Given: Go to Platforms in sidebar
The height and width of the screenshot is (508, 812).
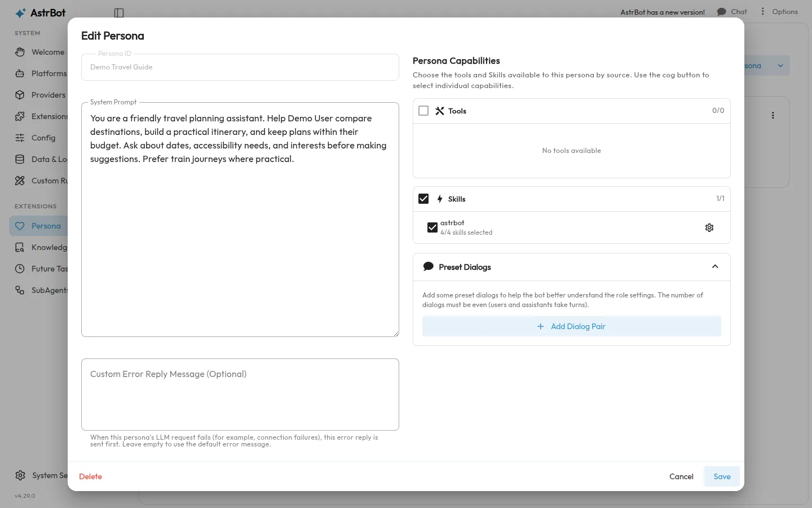Looking at the screenshot, I should [39, 73].
